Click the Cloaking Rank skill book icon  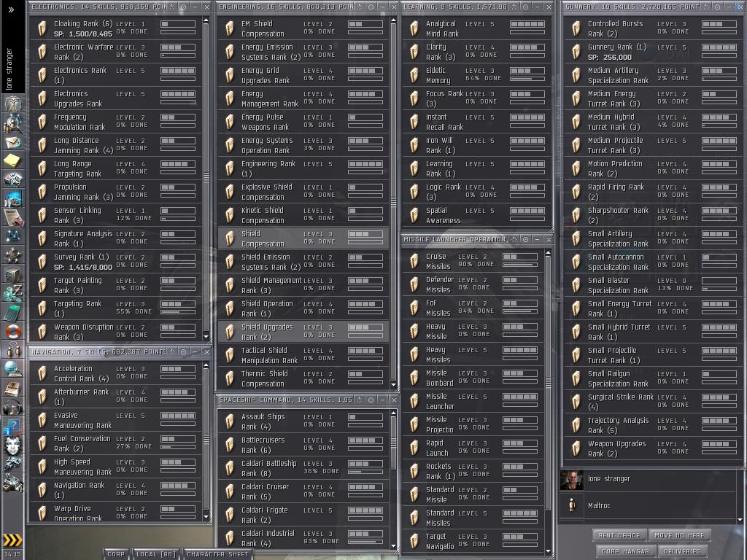(x=42, y=28)
